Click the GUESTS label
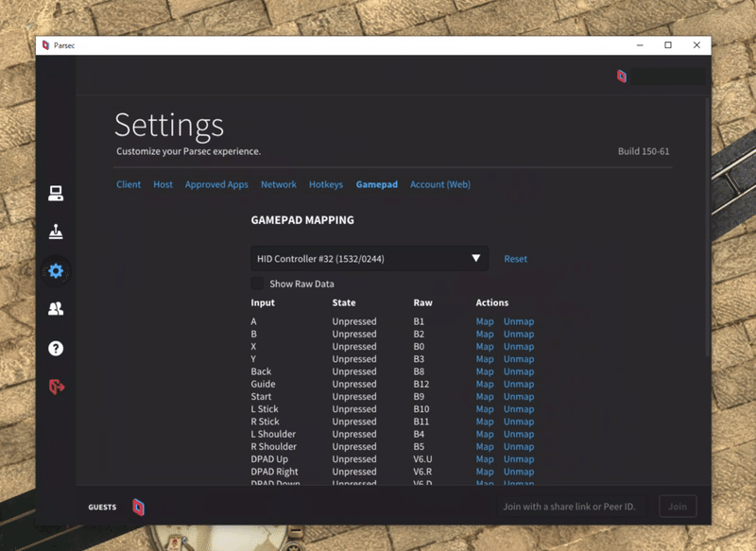Screen dimensions: 756x551 pyautogui.click(x=102, y=508)
